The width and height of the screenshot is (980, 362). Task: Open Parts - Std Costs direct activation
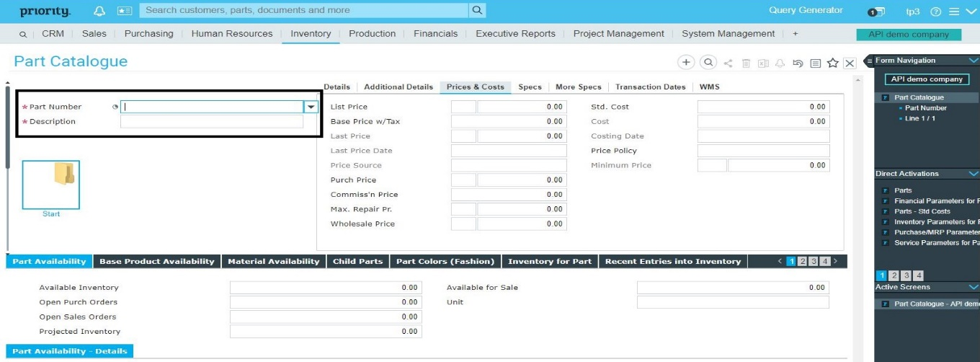(922, 211)
